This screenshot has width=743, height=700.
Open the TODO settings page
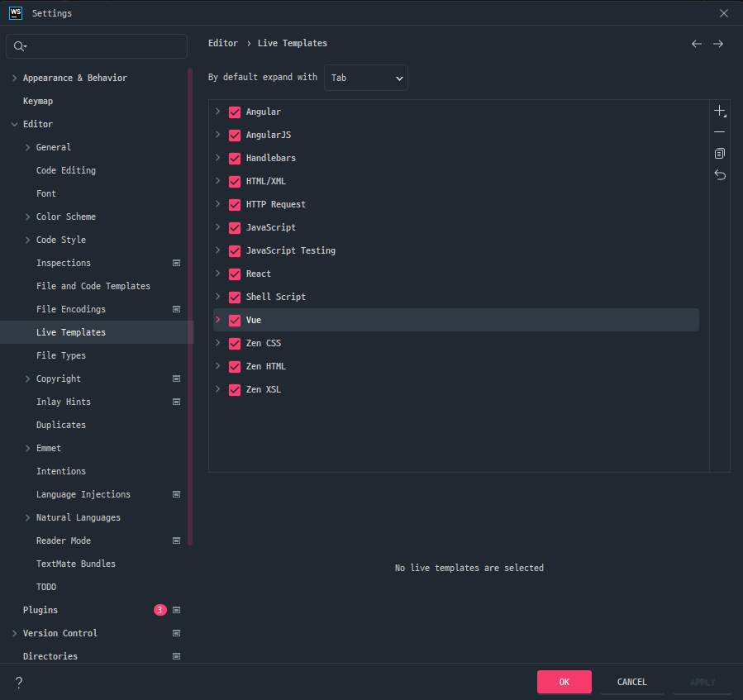pyautogui.click(x=46, y=588)
